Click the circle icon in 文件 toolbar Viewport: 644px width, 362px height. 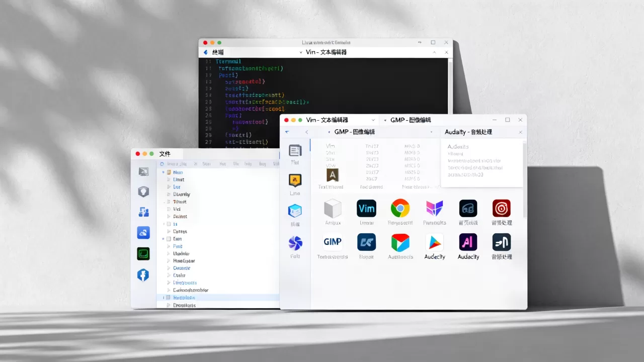pyautogui.click(x=162, y=164)
